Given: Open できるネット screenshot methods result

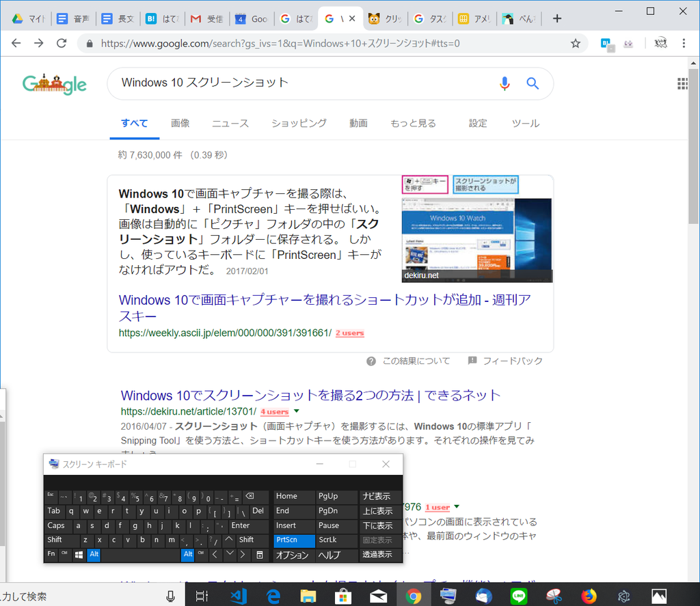Looking at the screenshot, I should [x=311, y=396].
